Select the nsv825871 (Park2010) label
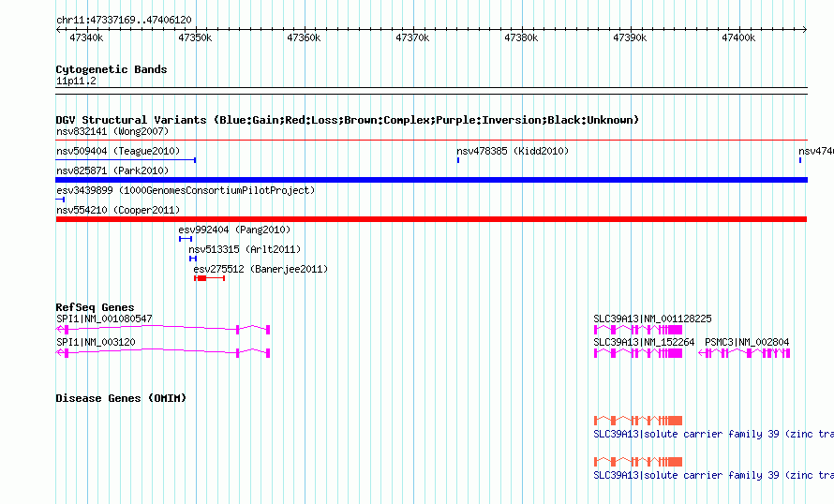Viewport: 834px width, 504px height. click(x=112, y=170)
